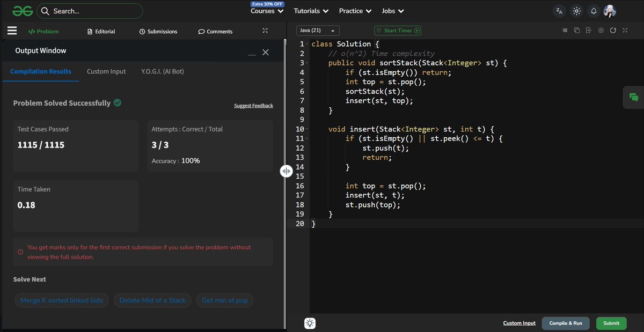This screenshot has height=332, width=644.
Task: Switch to the Custom Input tab
Action: 106,71
